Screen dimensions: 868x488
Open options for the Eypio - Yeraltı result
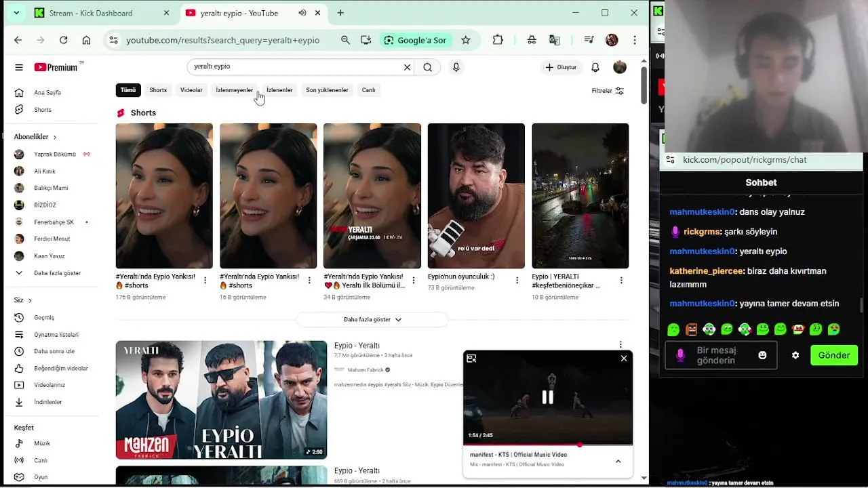[x=620, y=345]
